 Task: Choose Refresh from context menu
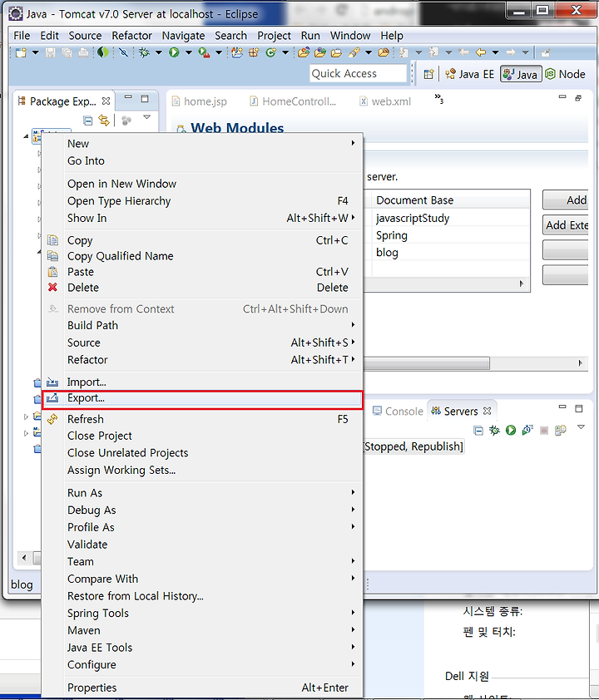pos(202,419)
